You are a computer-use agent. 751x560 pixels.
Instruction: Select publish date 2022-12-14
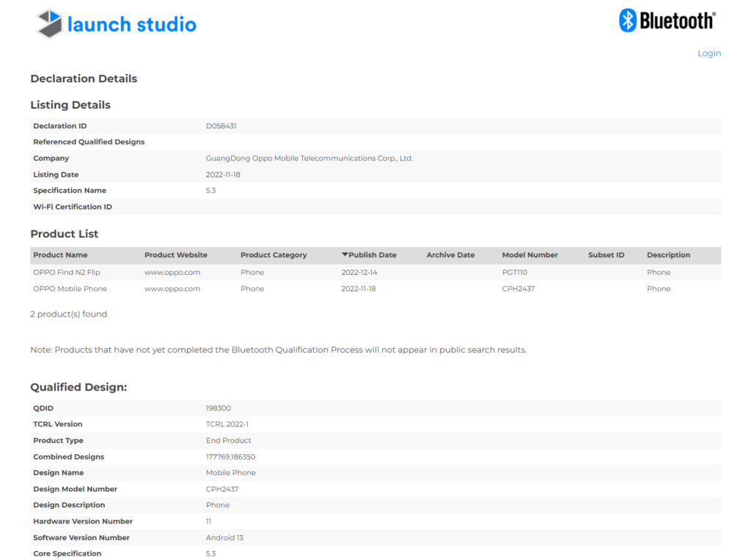(359, 273)
